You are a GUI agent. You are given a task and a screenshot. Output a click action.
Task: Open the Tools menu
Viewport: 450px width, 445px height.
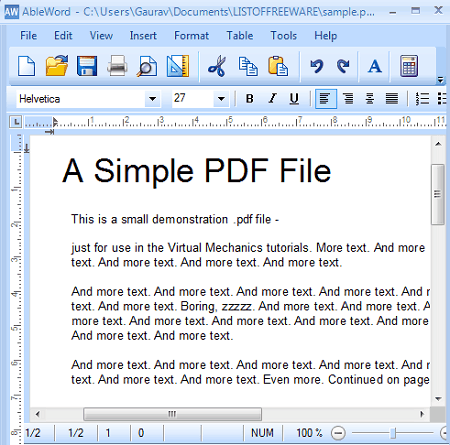283,36
